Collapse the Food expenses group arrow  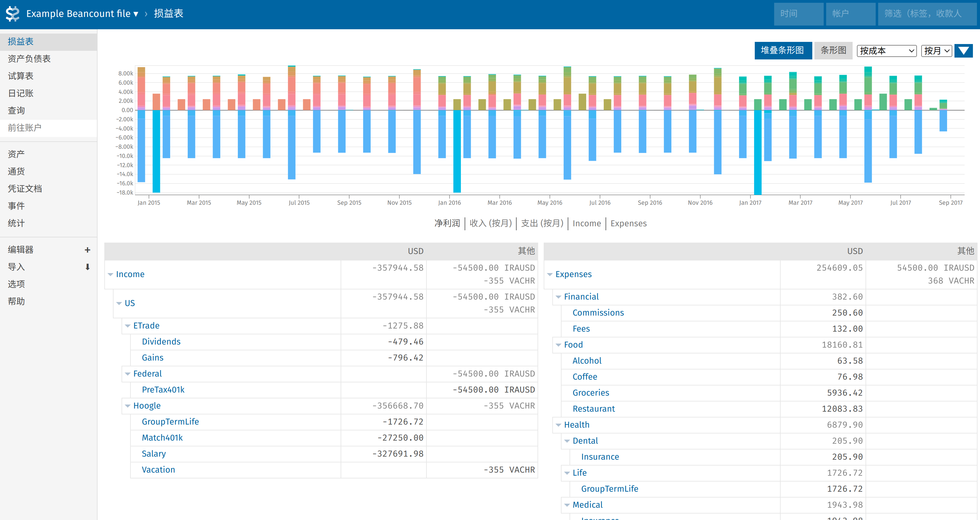pos(558,345)
